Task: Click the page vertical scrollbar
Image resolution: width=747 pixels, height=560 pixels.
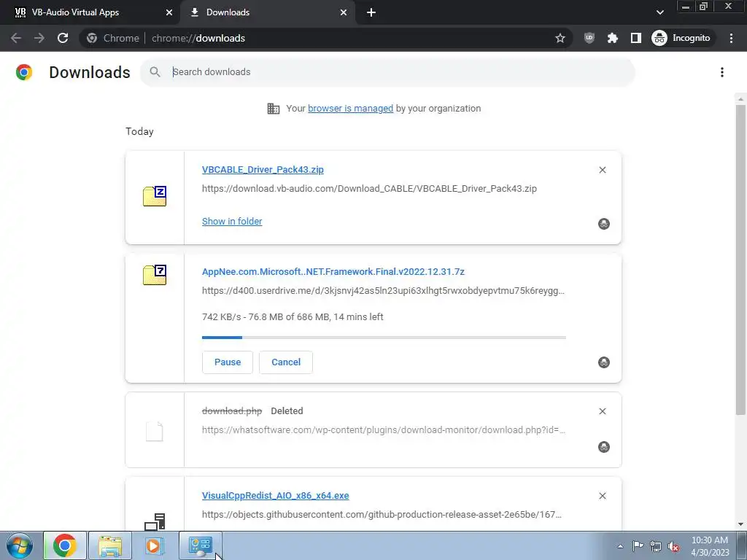Action: (x=740, y=260)
